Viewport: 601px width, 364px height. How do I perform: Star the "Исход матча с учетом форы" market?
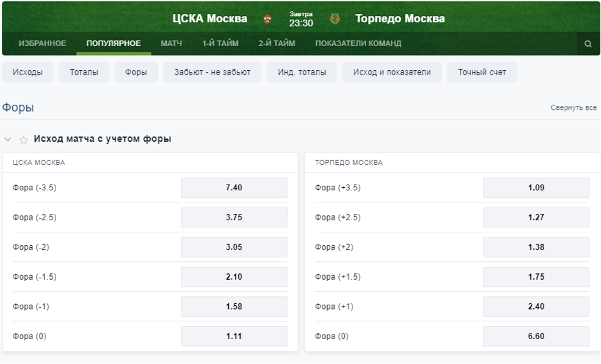click(x=24, y=139)
